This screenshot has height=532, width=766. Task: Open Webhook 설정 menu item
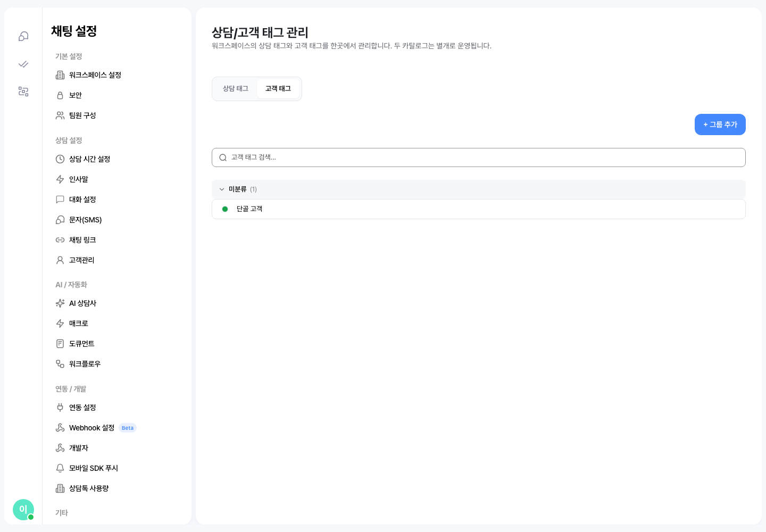116,428
